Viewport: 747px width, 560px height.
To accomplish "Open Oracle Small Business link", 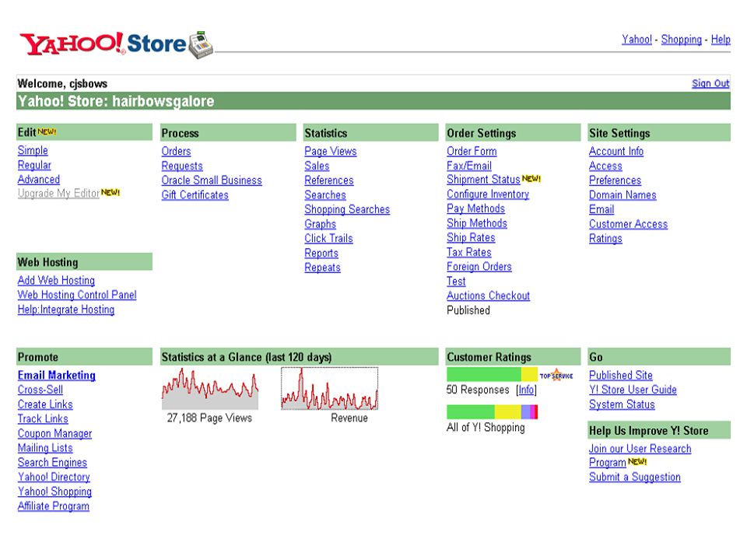I will click(x=212, y=180).
